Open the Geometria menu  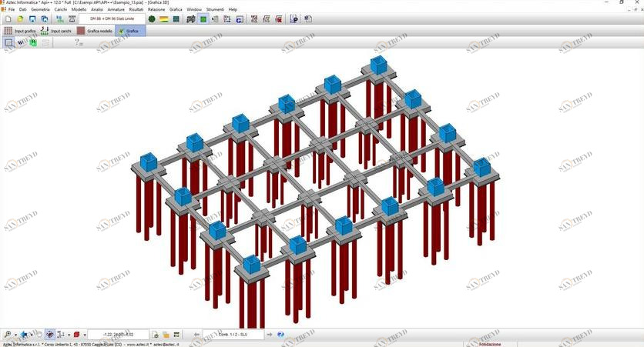40,9
